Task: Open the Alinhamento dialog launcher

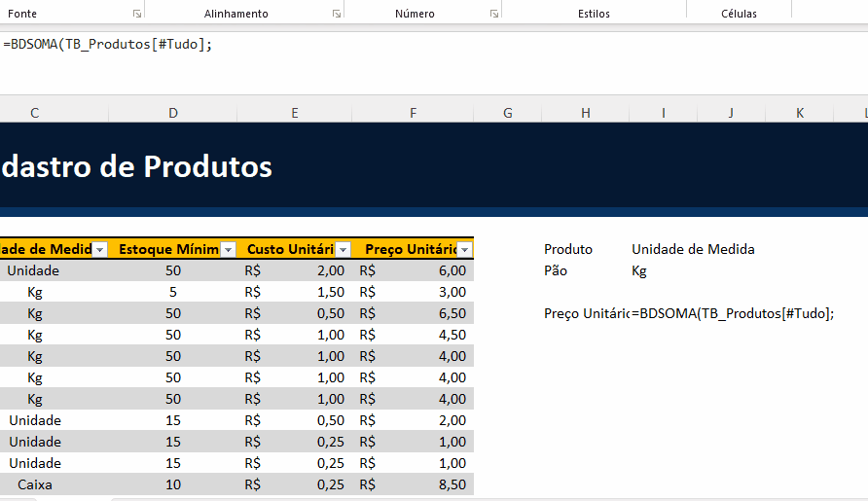Action: [336, 14]
